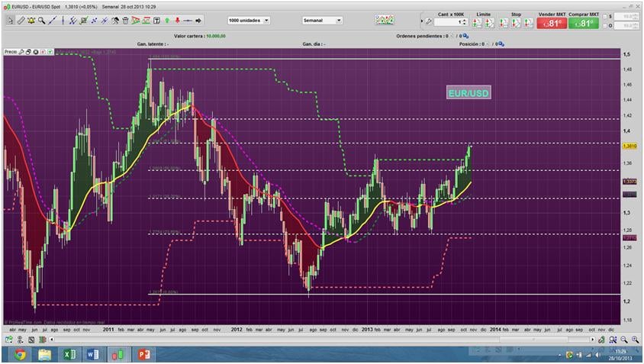The width and height of the screenshot is (644, 364).
Task: Open the 1000 unidades dropdown
Action: pos(266,21)
